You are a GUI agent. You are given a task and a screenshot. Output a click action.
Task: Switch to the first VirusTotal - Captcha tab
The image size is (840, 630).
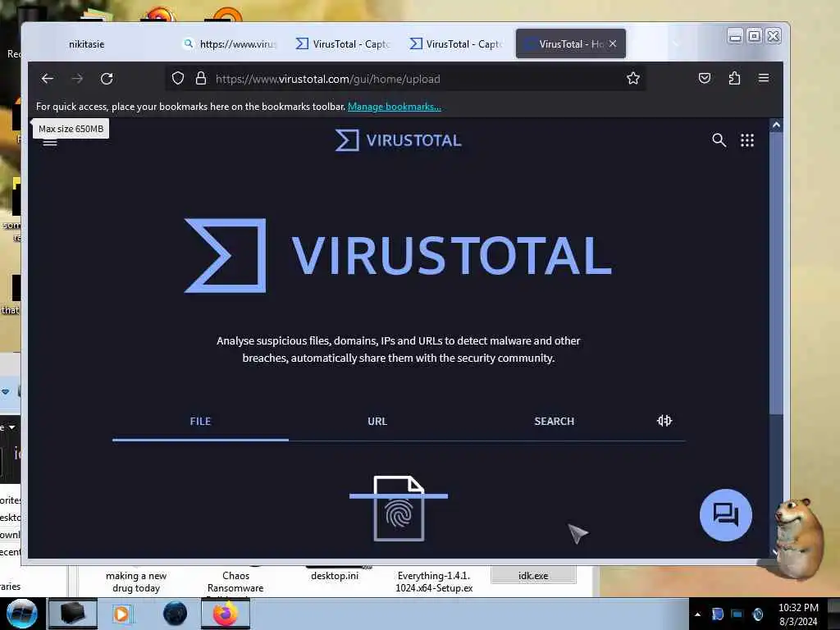[x=344, y=44]
